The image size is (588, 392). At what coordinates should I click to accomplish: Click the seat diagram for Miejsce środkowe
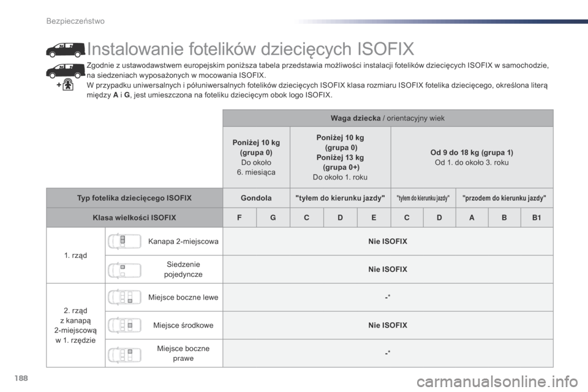pos(124,325)
